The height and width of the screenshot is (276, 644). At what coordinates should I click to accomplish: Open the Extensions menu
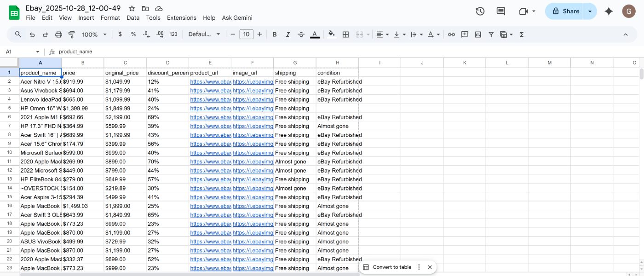click(182, 17)
